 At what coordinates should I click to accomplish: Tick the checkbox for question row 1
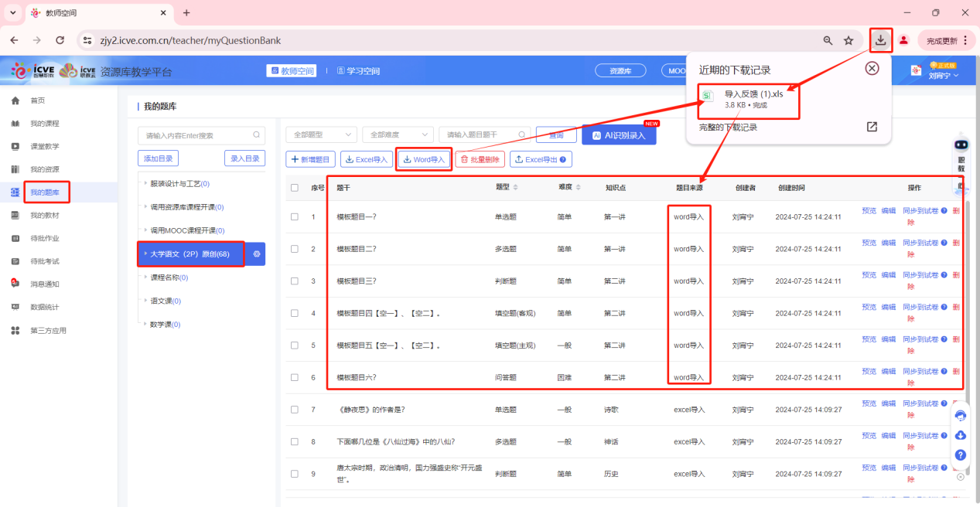pos(294,217)
